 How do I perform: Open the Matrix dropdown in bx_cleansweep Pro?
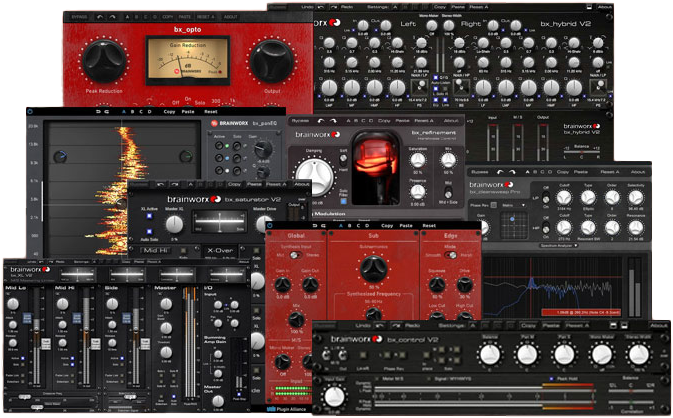click(514, 206)
